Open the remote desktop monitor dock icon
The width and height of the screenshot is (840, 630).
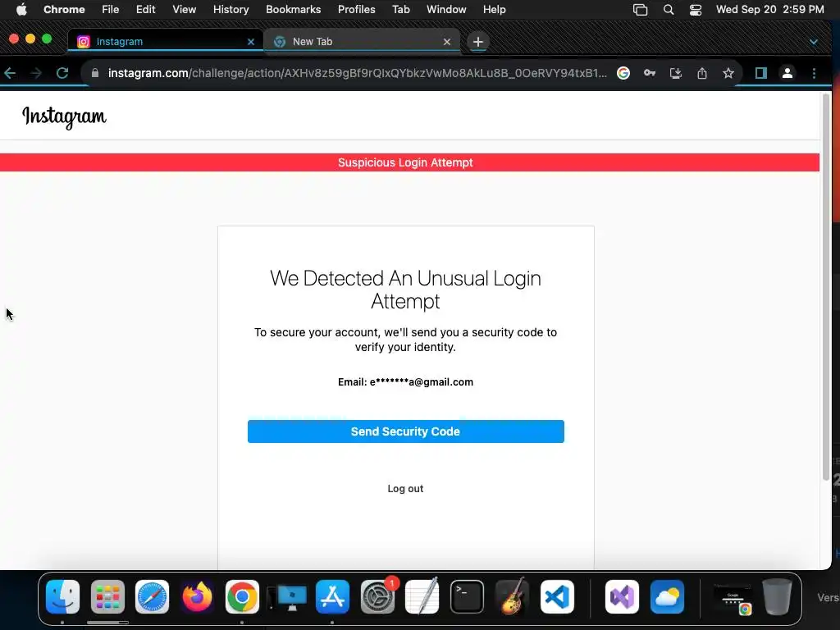click(288, 598)
